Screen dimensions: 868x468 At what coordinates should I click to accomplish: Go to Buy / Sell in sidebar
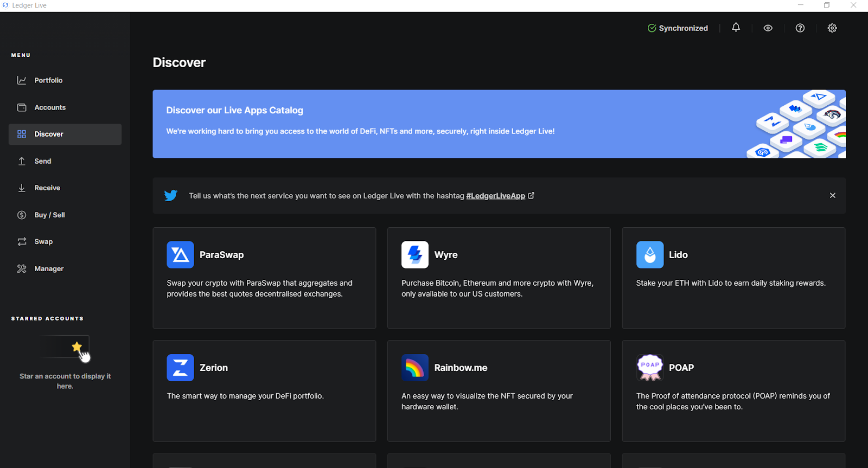(x=65, y=215)
